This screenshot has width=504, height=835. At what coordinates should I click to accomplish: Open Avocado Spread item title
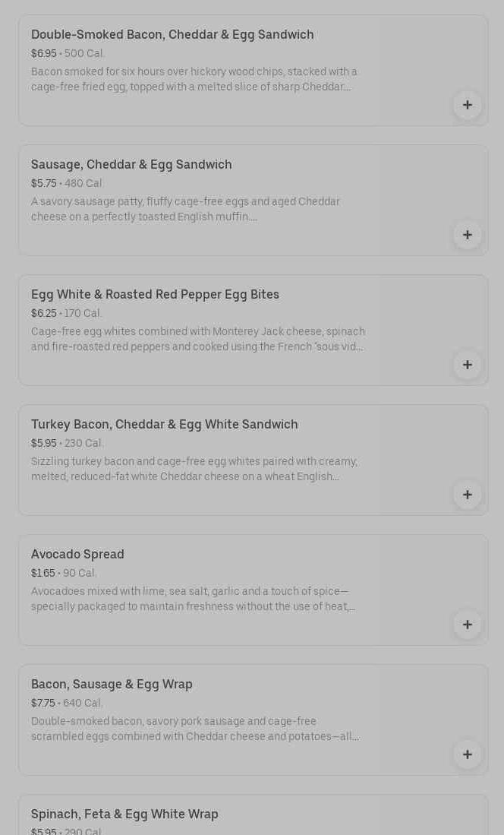click(x=77, y=554)
